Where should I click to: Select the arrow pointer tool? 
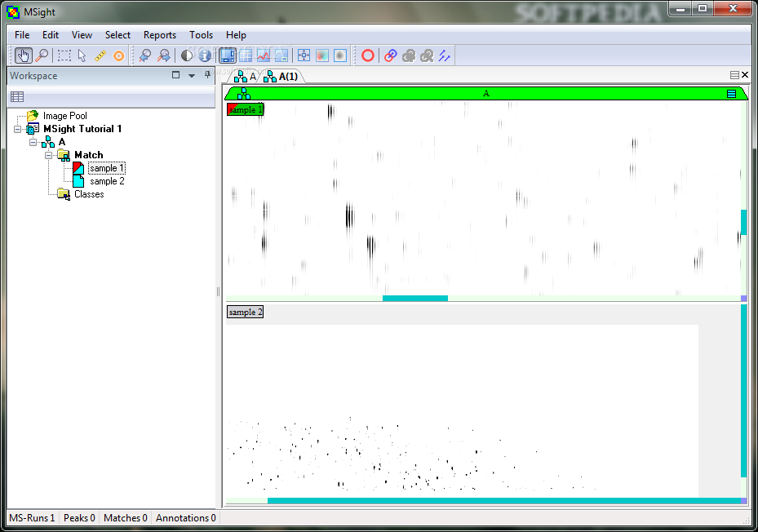tap(82, 55)
